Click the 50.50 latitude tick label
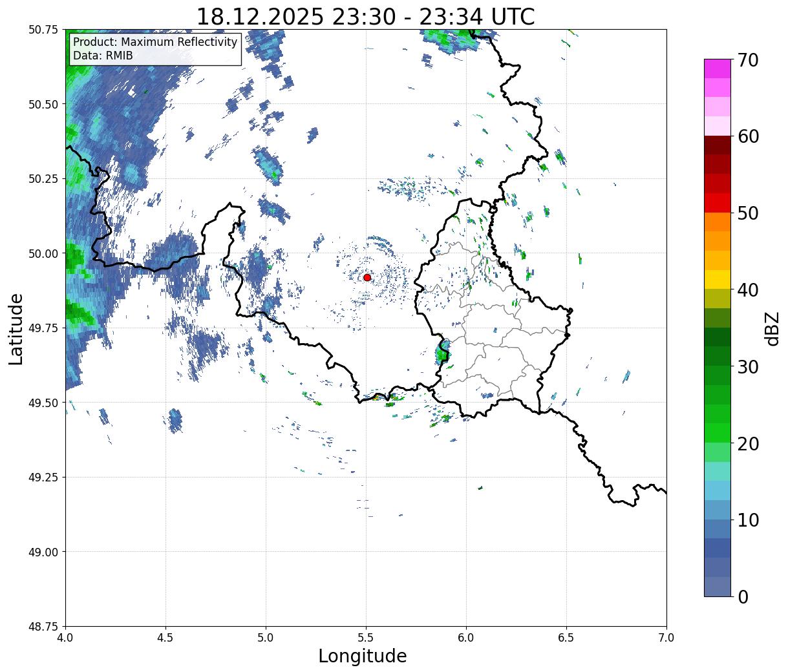 (x=43, y=104)
